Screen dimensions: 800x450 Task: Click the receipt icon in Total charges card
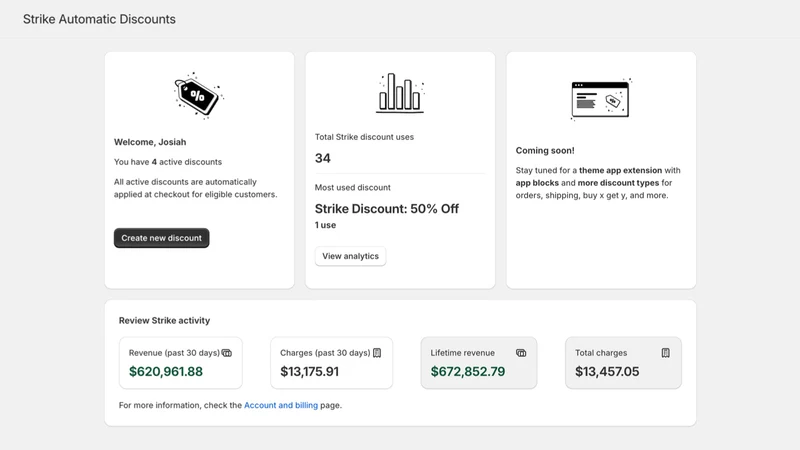[666, 353]
